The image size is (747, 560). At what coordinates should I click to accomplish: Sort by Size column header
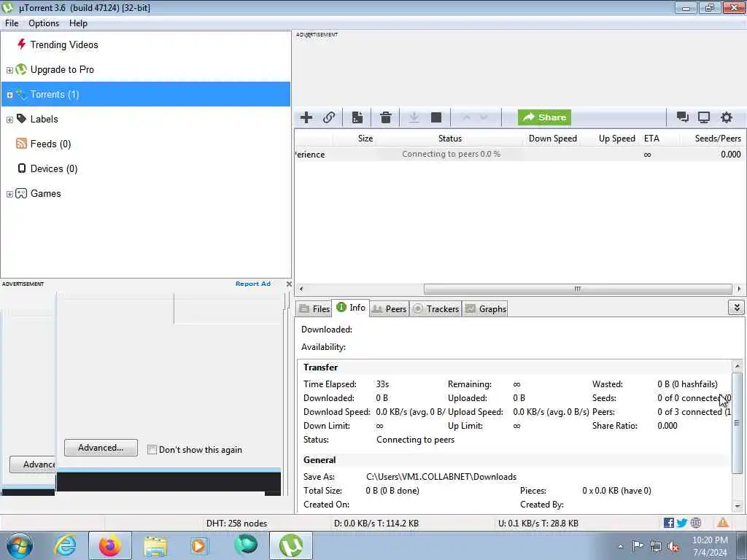pyautogui.click(x=365, y=139)
